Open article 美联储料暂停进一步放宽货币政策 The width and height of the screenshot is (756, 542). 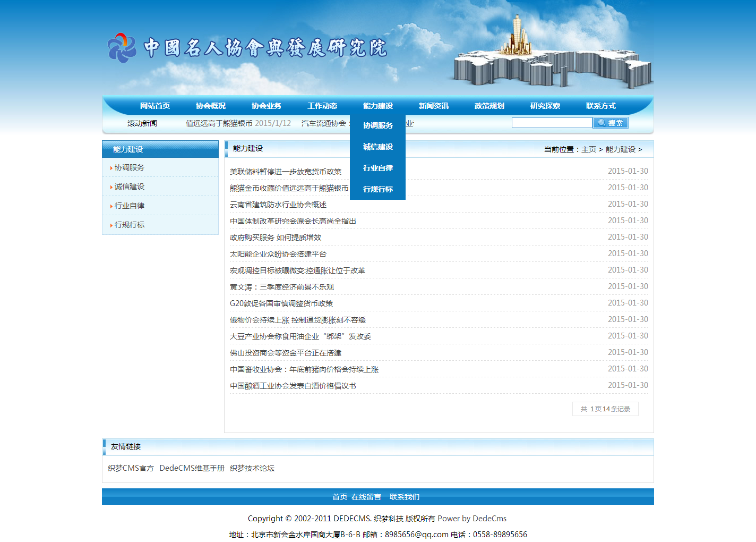coord(286,172)
